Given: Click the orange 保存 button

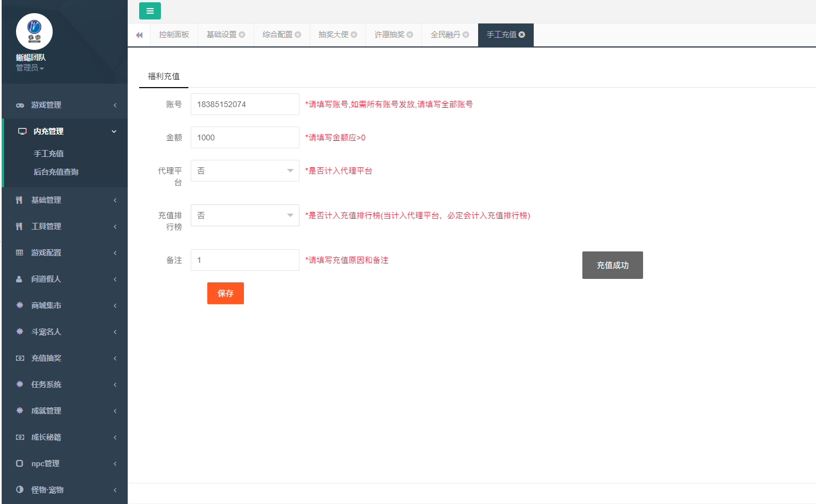Looking at the screenshot, I should point(225,293).
